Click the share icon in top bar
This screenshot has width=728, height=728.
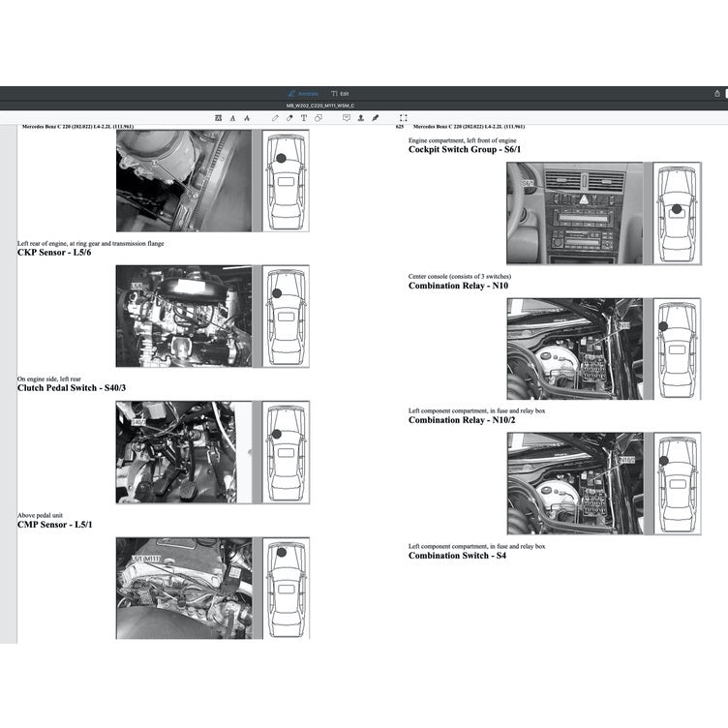point(716,94)
